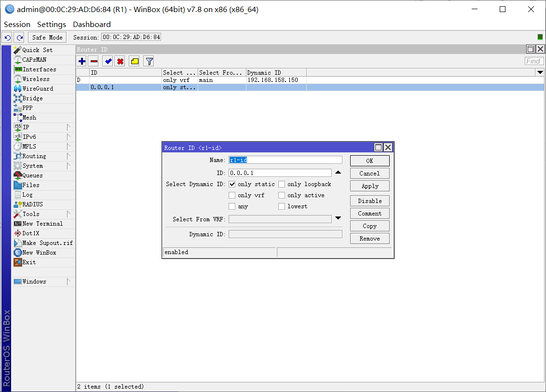Open the Log viewer

click(x=43, y=195)
